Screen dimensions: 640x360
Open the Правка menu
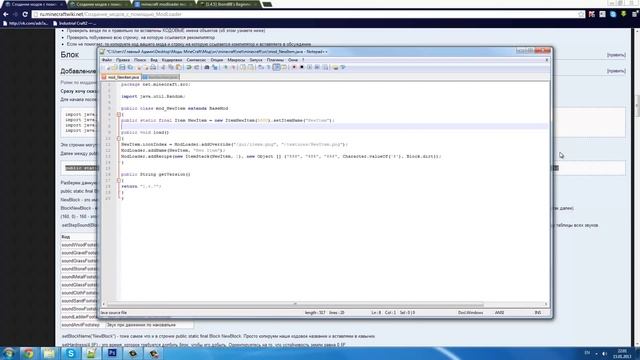point(123,60)
